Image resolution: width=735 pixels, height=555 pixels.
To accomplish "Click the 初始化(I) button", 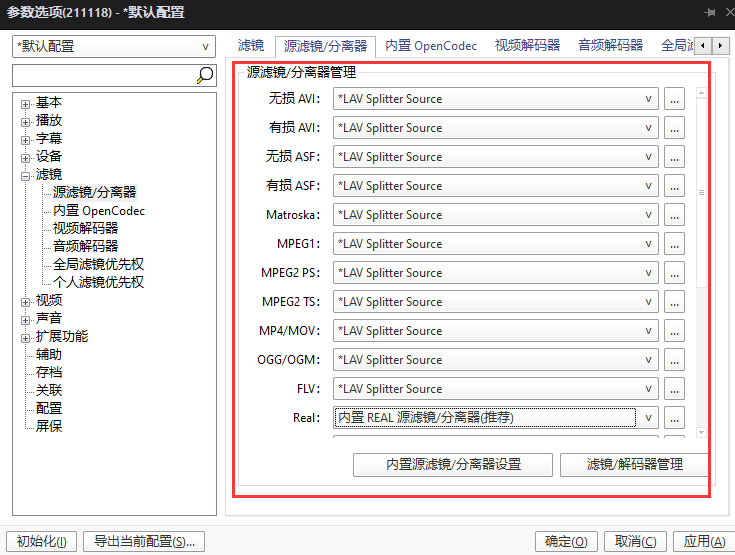I will coord(42,541).
